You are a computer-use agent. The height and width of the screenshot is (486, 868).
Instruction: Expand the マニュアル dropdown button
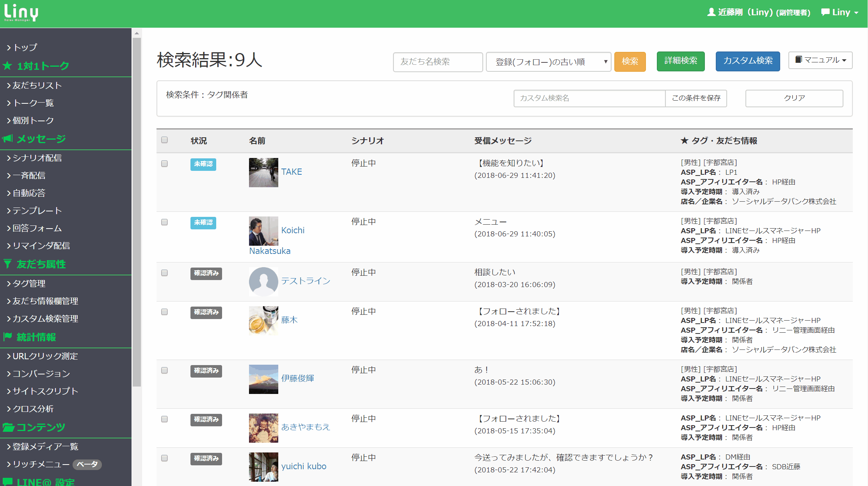click(820, 60)
